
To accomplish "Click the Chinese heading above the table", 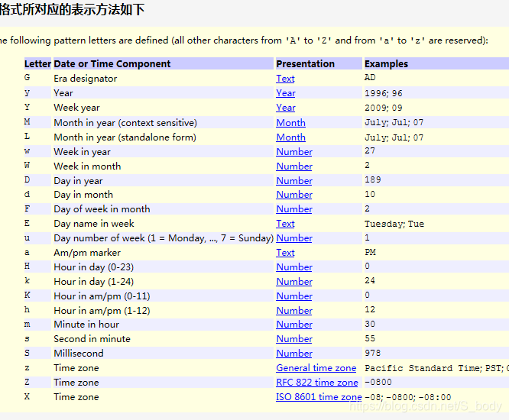I will coord(72,9).
